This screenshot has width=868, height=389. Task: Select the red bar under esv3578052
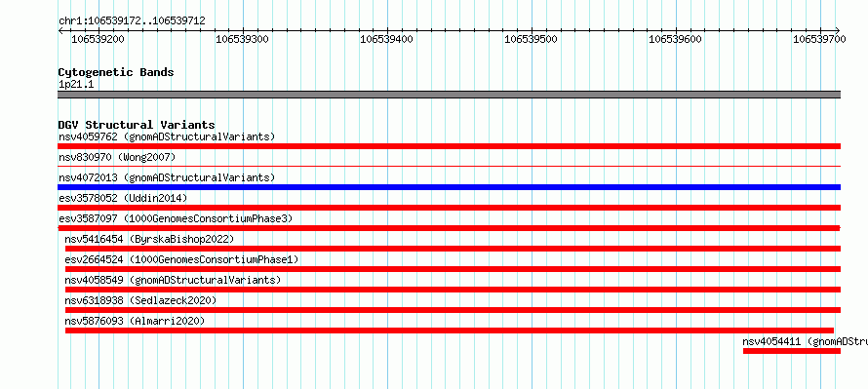[449, 208]
